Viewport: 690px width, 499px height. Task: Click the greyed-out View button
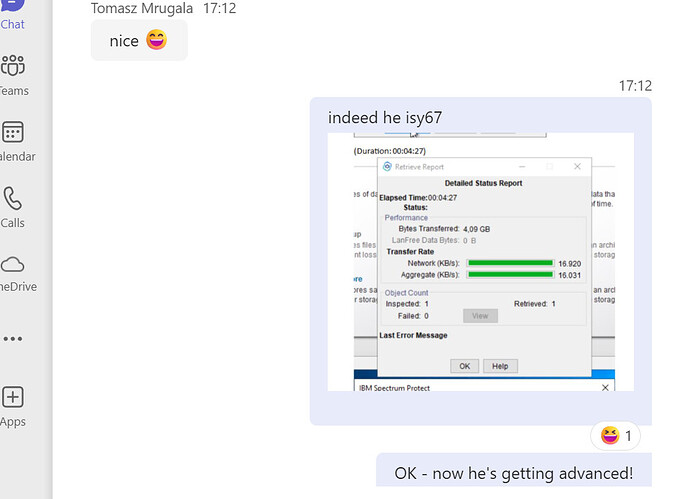(480, 315)
